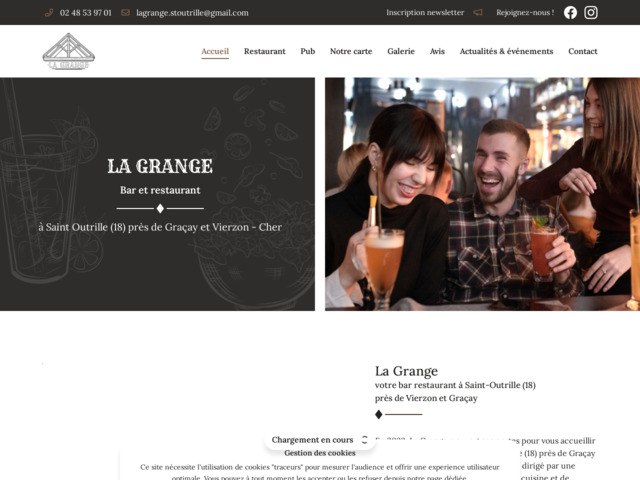Open Actualités & événements page
640x480 pixels.
(507, 51)
